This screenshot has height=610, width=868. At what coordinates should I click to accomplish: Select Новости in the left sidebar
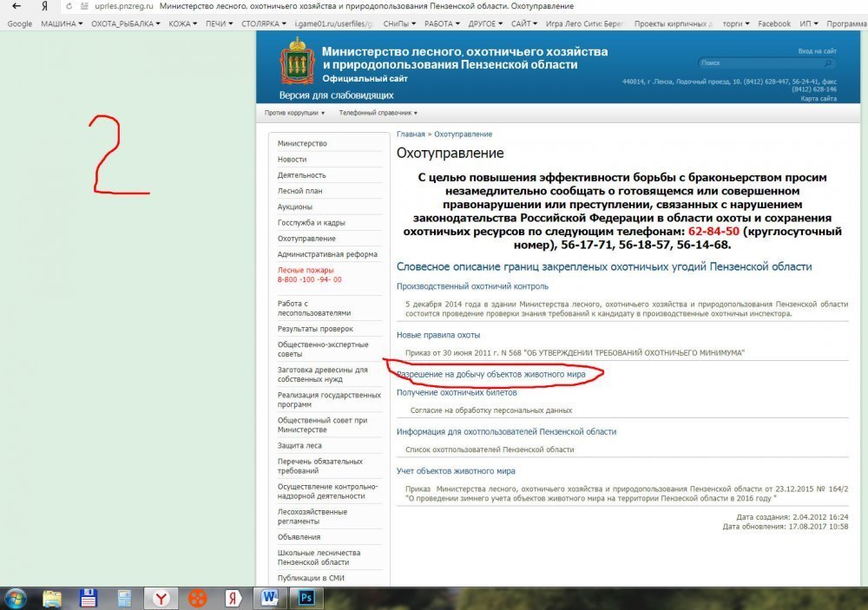pyautogui.click(x=293, y=160)
